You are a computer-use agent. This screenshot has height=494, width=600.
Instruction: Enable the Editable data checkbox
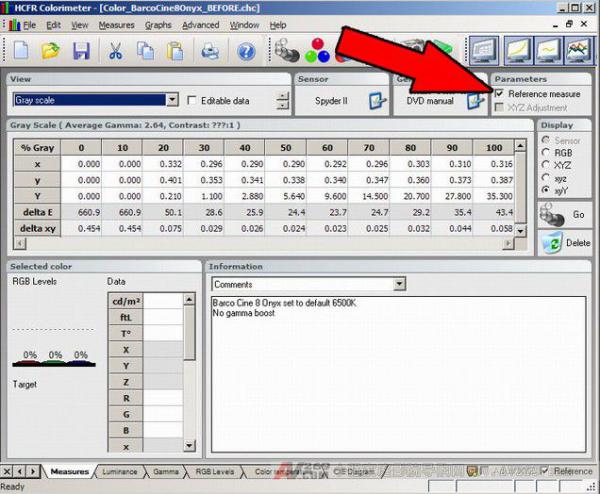(192, 100)
